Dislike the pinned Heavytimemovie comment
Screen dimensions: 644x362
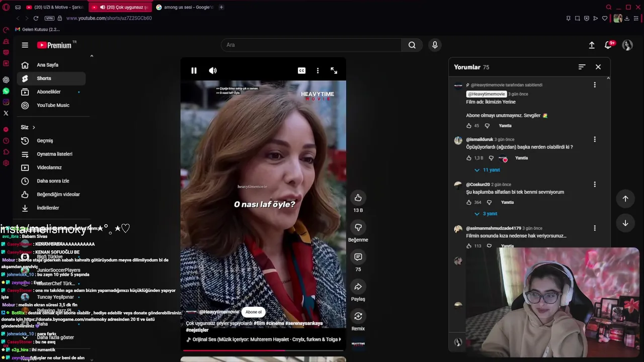pyautogui.click(x=487, y=126)
